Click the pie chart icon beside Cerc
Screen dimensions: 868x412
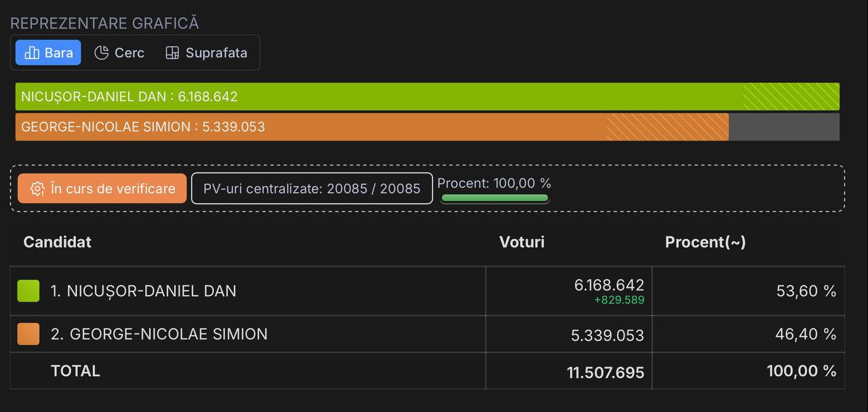tap(102, 53)
